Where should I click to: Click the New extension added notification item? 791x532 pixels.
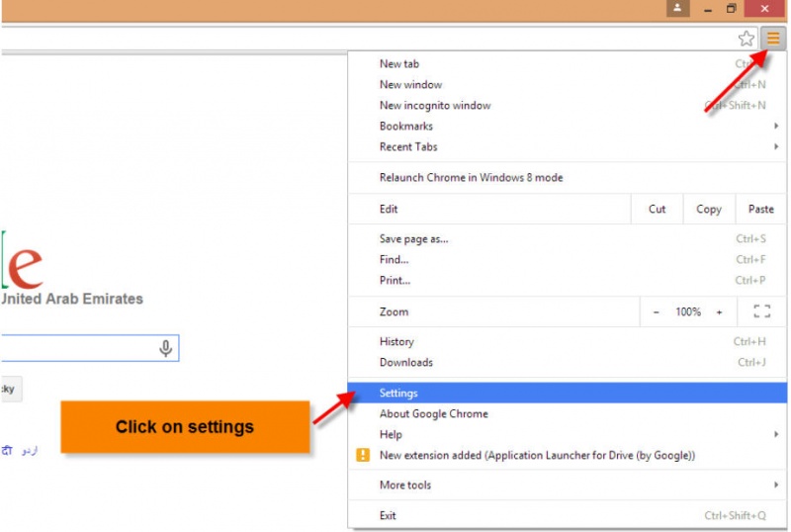tap(567, 455)
